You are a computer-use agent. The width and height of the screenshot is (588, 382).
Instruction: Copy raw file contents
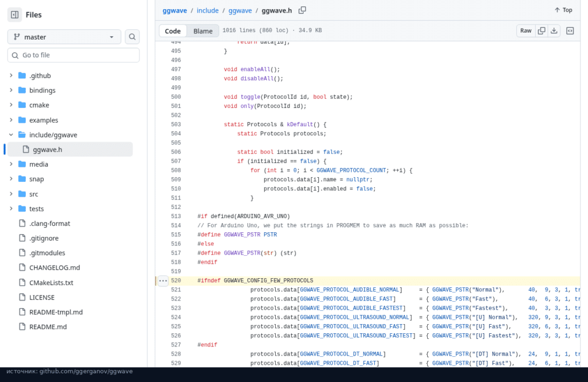(541, 31)
